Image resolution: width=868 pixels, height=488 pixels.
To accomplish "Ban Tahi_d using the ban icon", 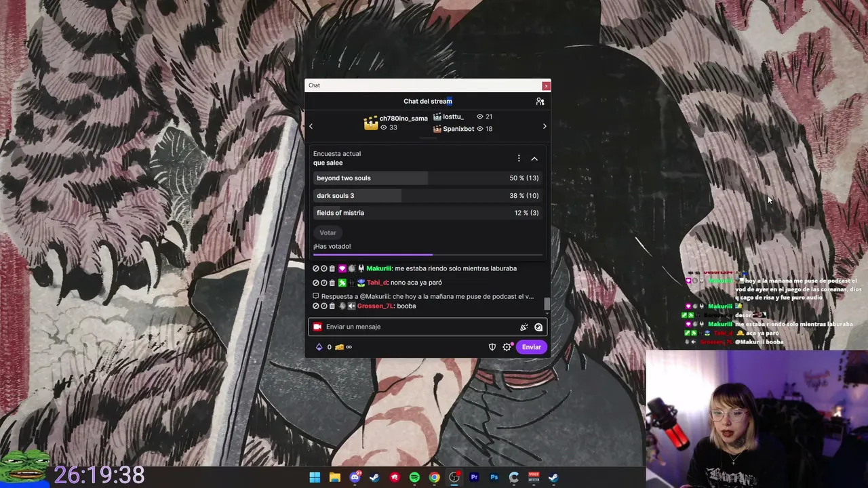I will tap(316, 283).
